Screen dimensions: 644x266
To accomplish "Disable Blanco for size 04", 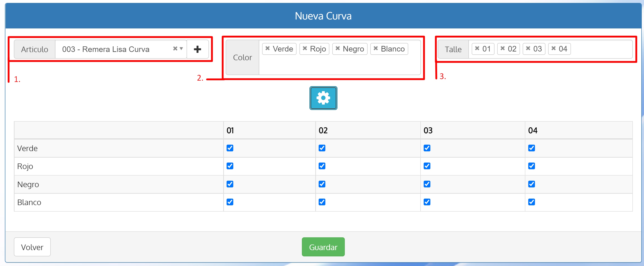I will click(532, 202).
